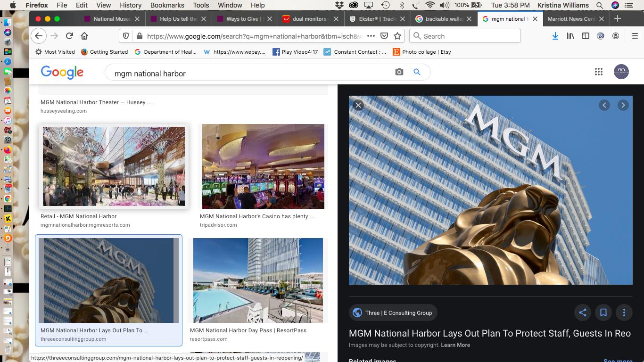Screen dimensions: 644x362
Task: Open more options for previewed image
Action: pos(624,313)
